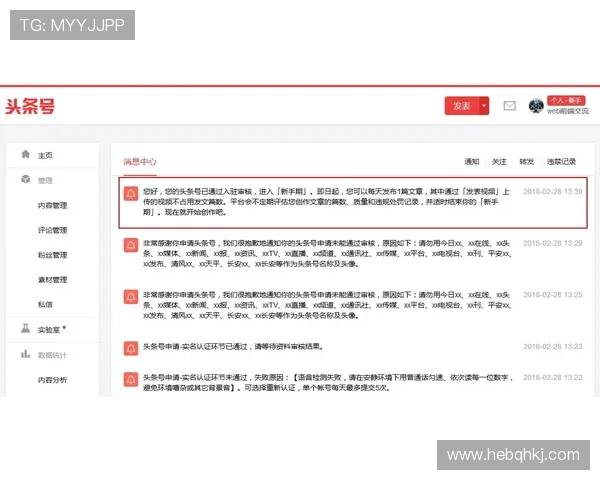Collapse the 管理 sidebar section
This screenshot has width=600, height=480.
(45, 180)
